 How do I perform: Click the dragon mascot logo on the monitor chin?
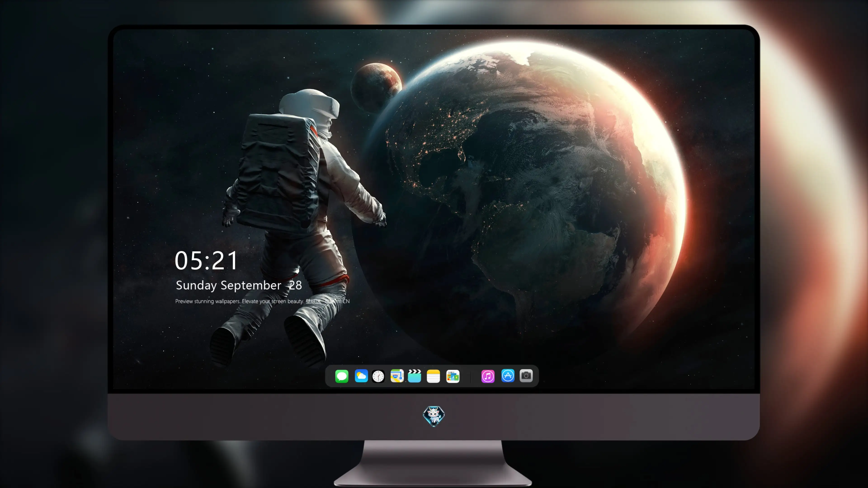[434, 416]
